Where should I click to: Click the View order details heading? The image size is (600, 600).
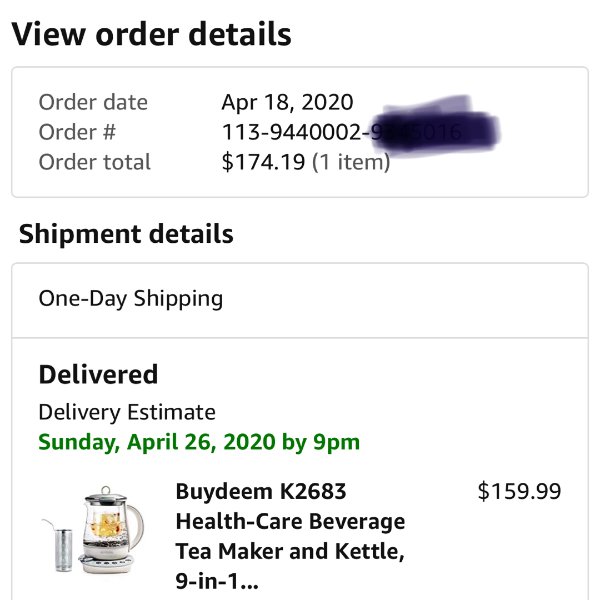point(152,34)
